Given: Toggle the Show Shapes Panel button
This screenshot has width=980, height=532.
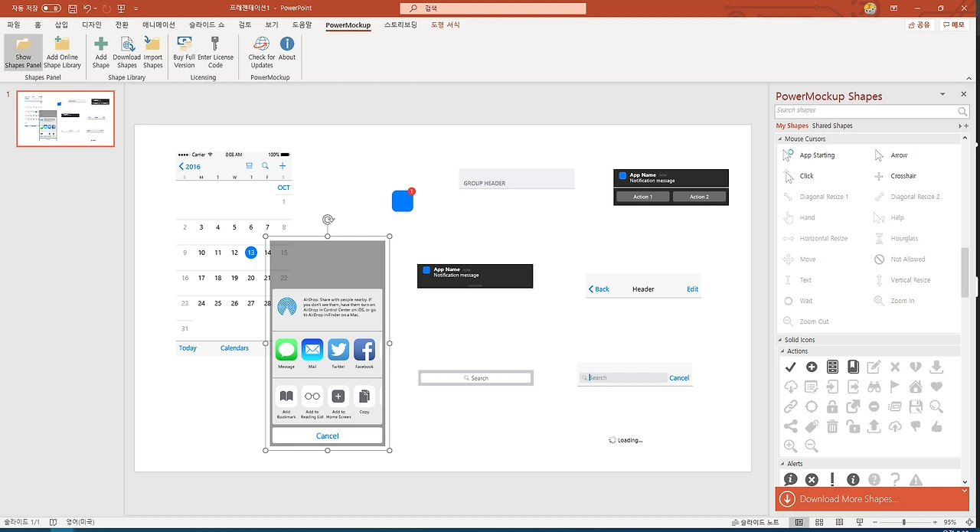Looking at the screenshot, I should click(x=23, y=52).
